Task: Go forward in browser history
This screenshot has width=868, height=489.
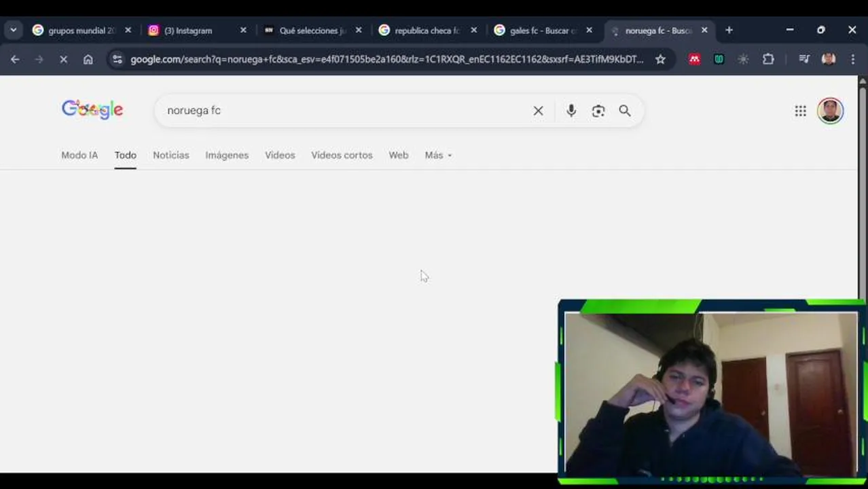Action: pos(39,60)
